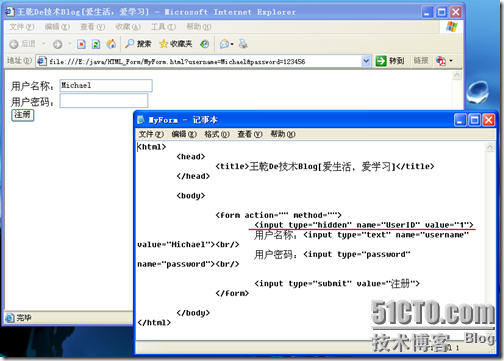504x361 pixels.
Task: Open IE Edit (编辑) menu
Action: (57, 27)
